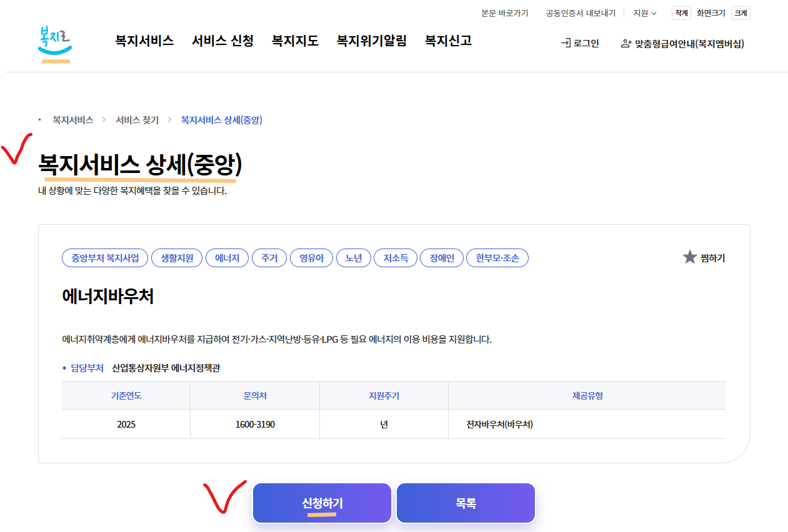Select the 에너지 category tag
This screenshot has width=788, height=532.
(227, 258)
